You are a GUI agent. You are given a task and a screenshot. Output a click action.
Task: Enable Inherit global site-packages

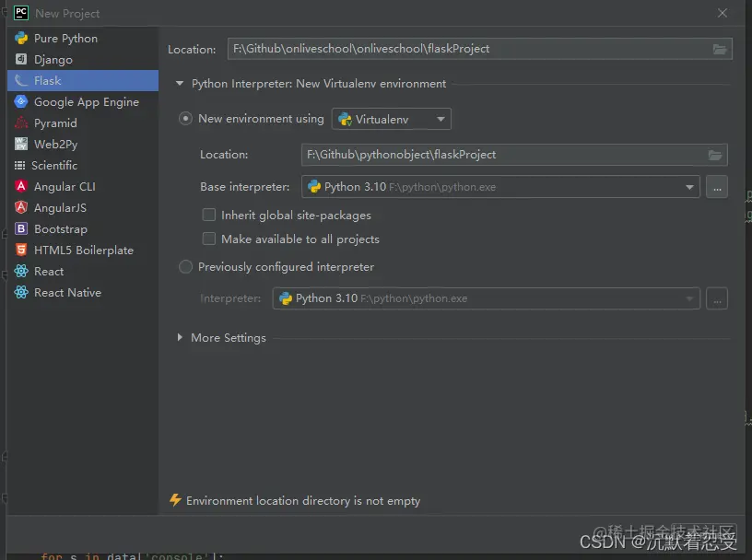click(x=209, y=215)
